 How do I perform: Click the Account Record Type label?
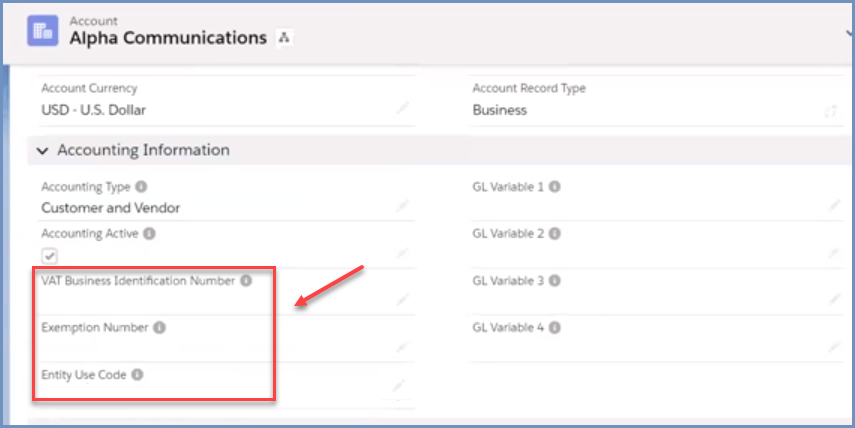[x=529, y=88]
